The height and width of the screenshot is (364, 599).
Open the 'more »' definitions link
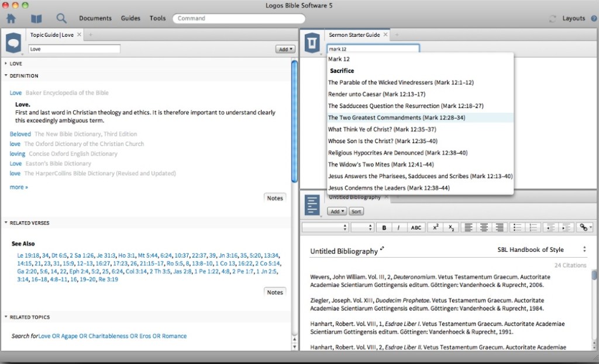(x=19, y=187)
